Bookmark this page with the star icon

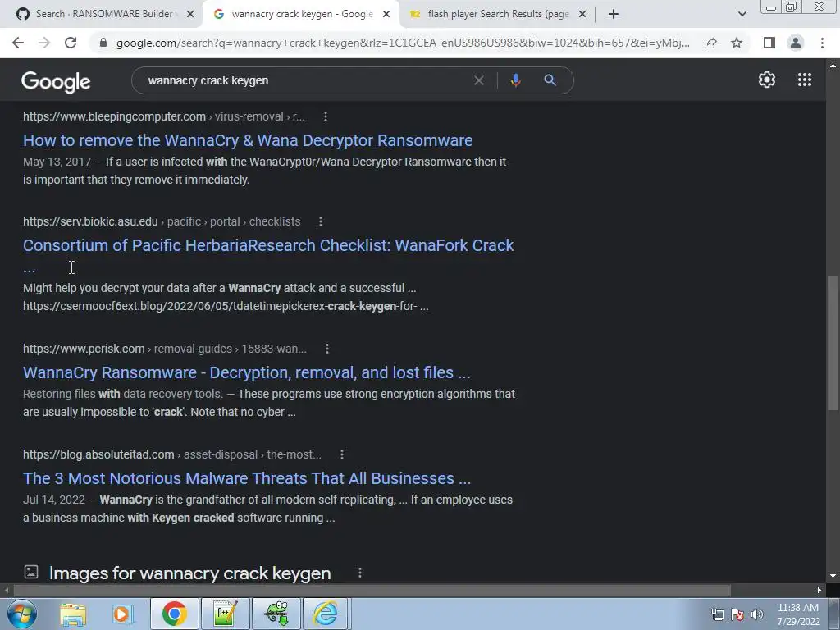737,43
